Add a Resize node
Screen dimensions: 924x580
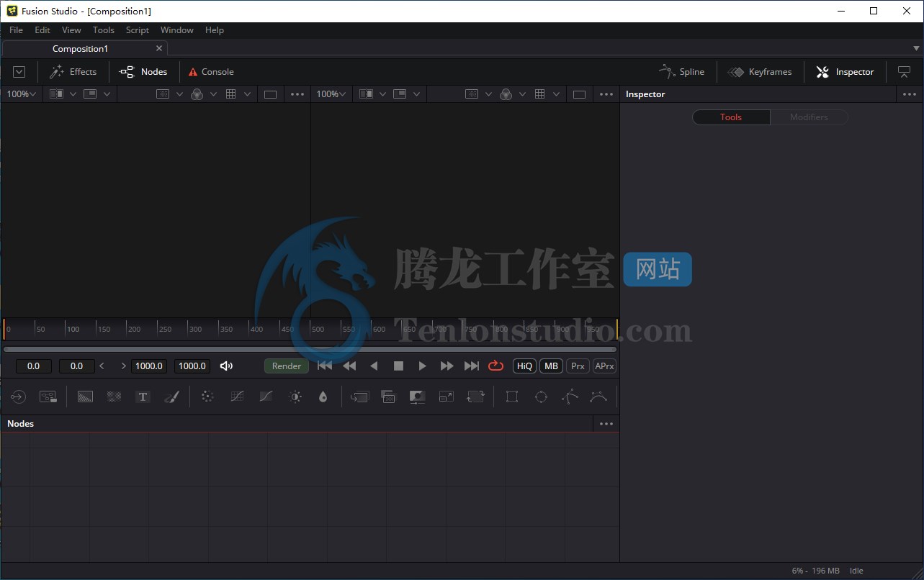tap(447, 397)
